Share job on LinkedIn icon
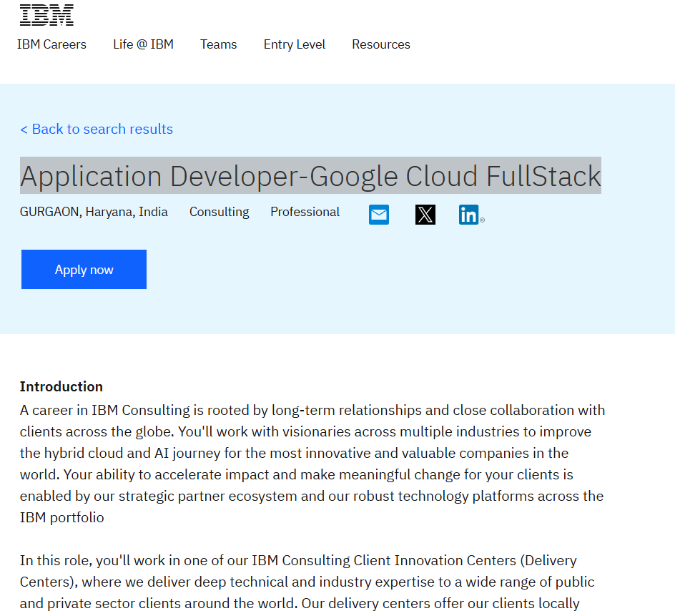This screenshot has height=616, width=675. pyautogui.click(x=471, y=215)
